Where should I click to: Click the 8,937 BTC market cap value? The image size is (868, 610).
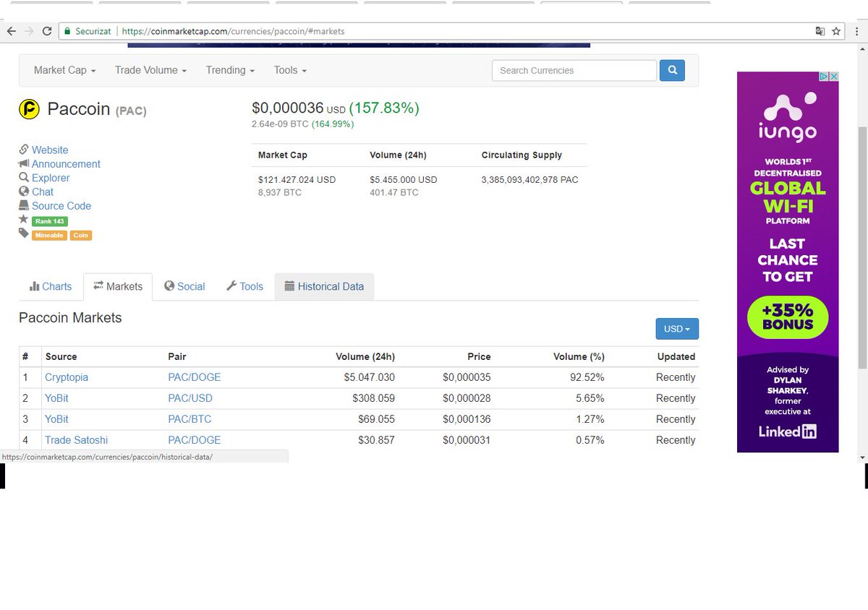coord(280,192)
